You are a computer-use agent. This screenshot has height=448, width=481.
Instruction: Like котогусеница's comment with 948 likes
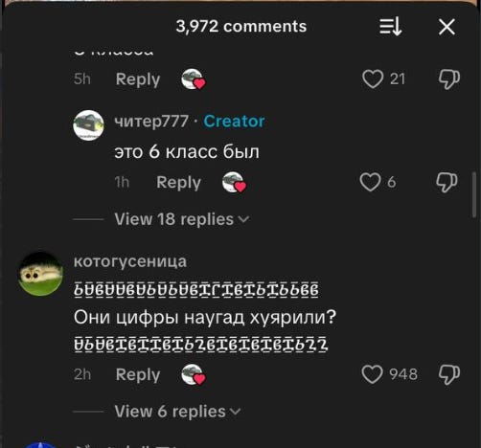point(372,374)
